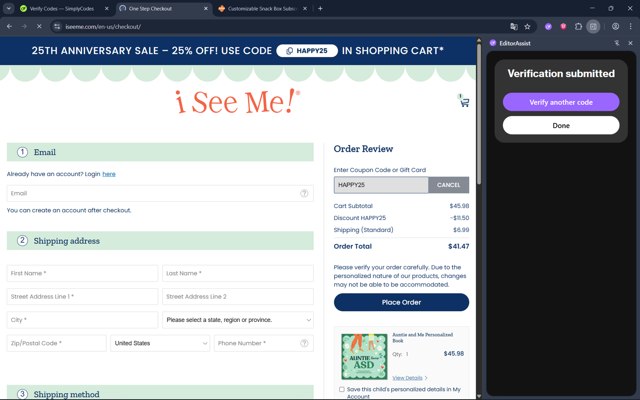
Task: Focus the City field
Action: point(82,320)
